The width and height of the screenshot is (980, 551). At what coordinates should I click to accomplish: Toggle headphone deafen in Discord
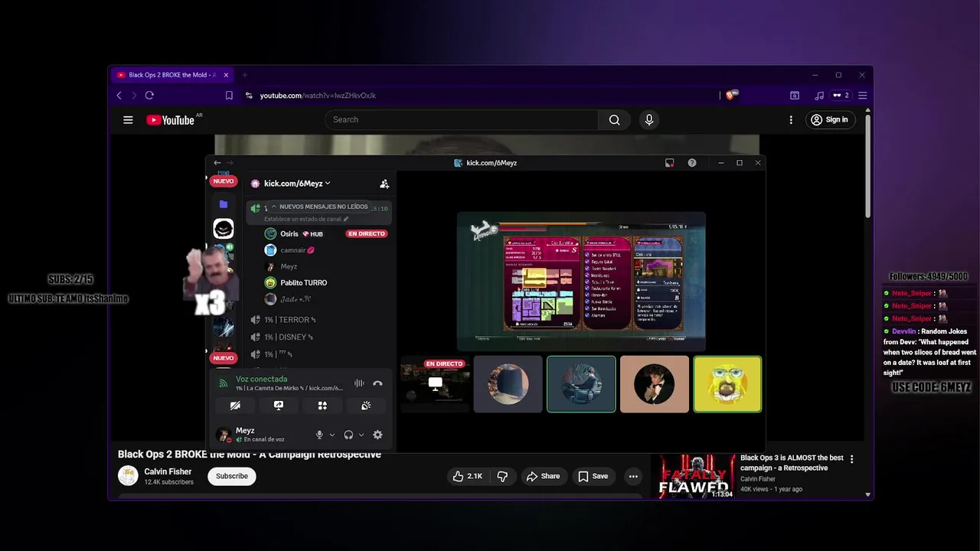348,435
